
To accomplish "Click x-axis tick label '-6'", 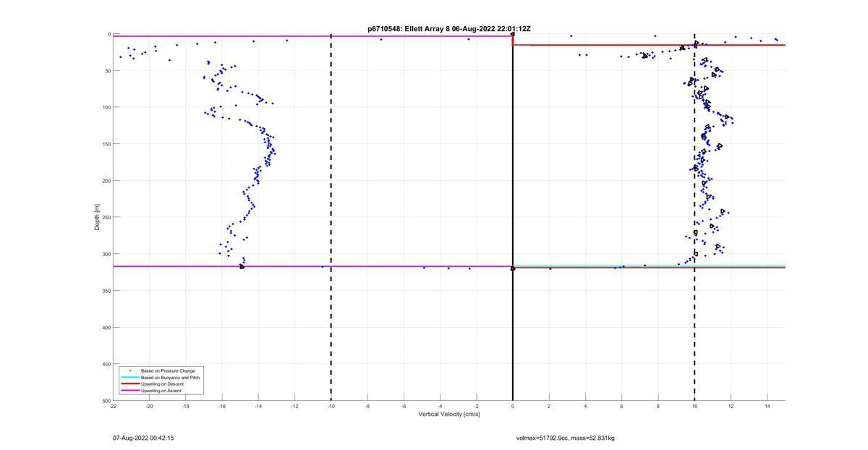I will pos(404,406).
